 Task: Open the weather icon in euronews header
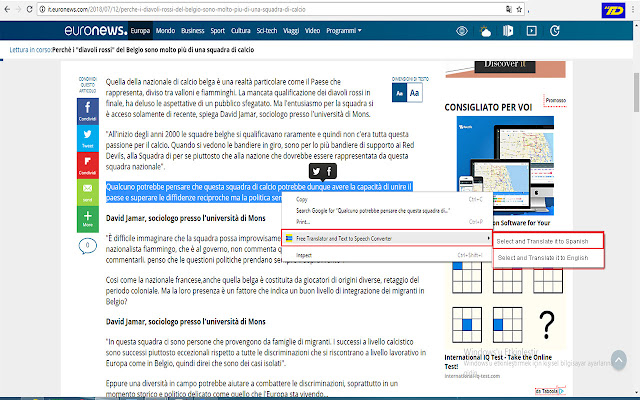[x=485, y=31]
